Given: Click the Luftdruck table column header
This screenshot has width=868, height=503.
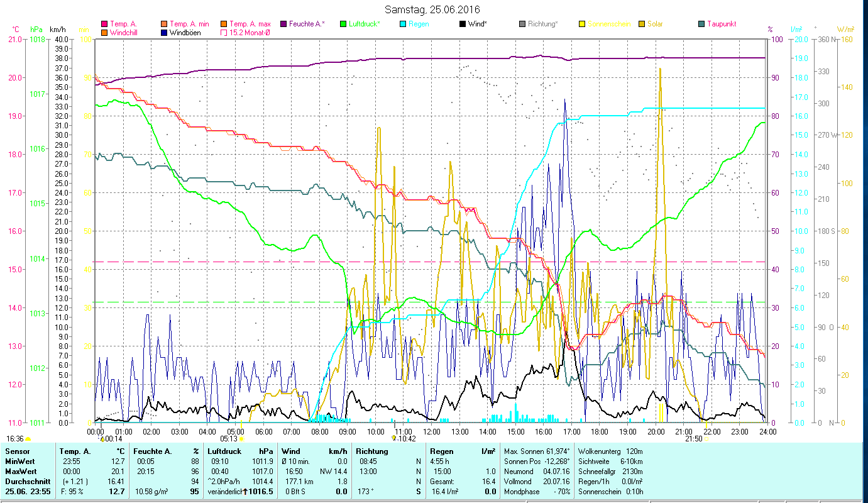Looking at the screenshot, I should point(225,451).
